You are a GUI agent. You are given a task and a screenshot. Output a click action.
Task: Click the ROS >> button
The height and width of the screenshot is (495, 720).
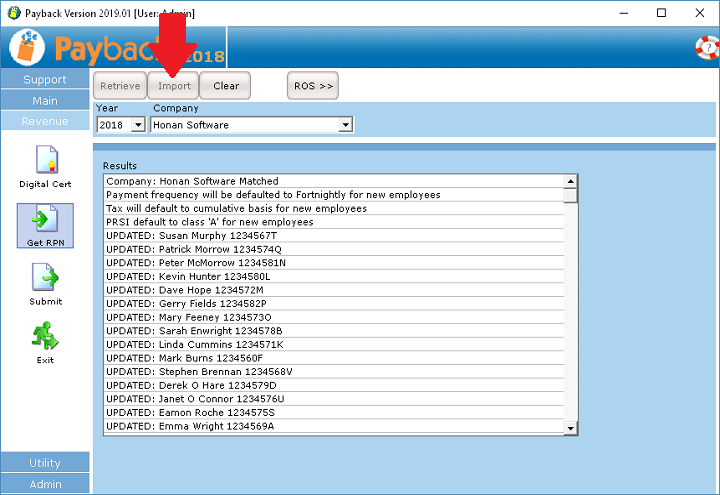click(313, 86)
